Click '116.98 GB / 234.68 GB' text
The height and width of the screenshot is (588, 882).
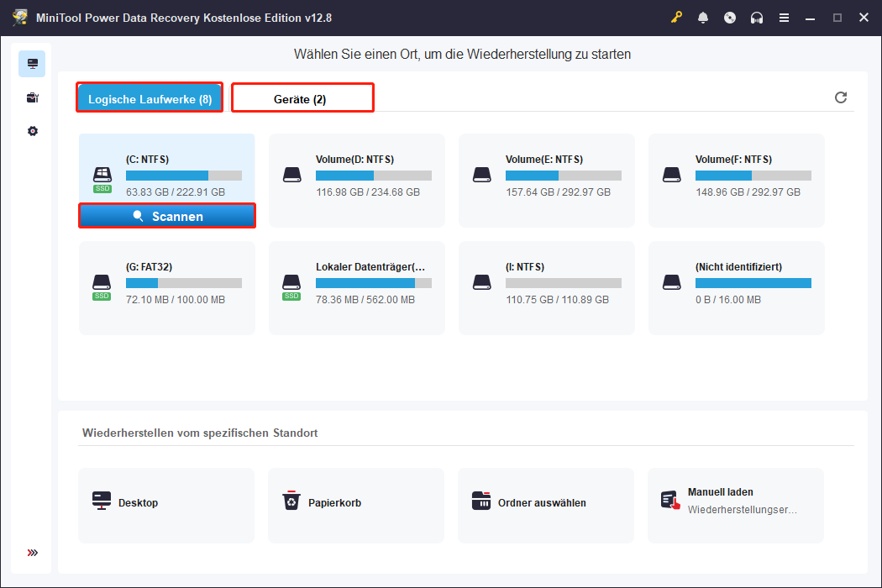[368, 192]
